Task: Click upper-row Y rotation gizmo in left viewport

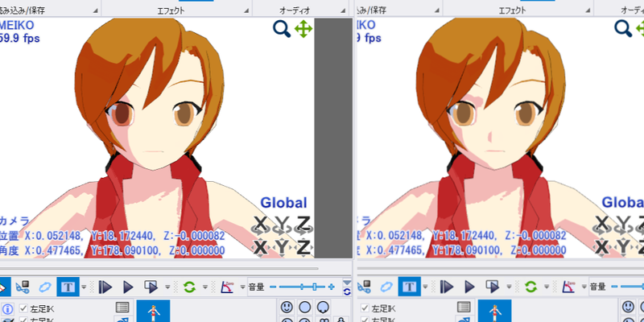Action: [282, 225]
